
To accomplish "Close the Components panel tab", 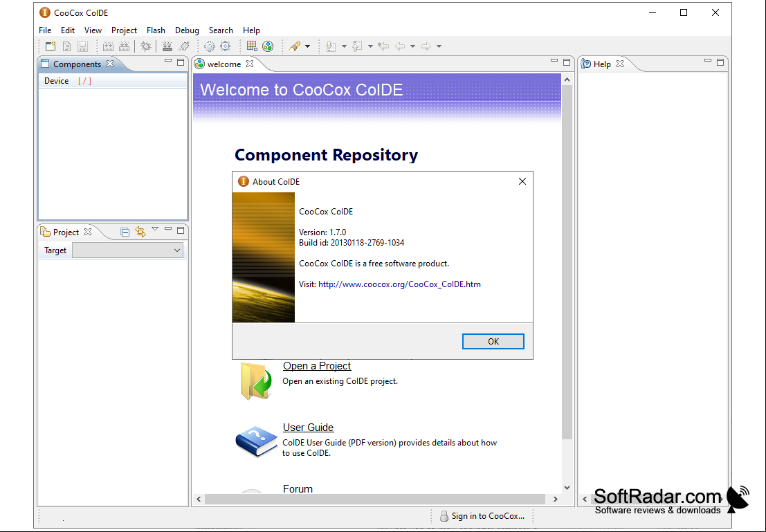I will (x=110, y=64).
